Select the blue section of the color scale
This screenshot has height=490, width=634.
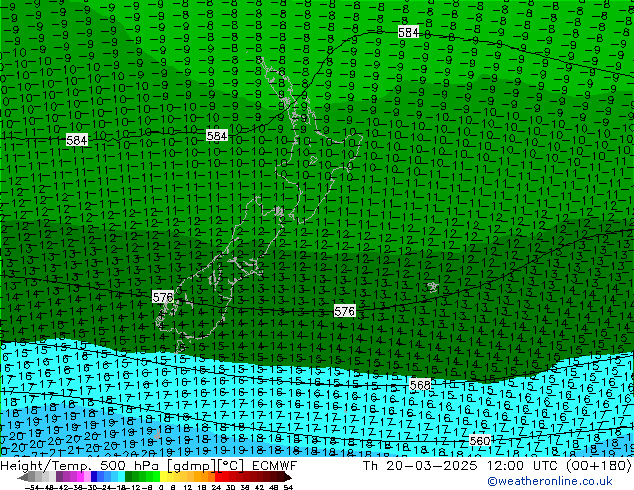(110, 478)
